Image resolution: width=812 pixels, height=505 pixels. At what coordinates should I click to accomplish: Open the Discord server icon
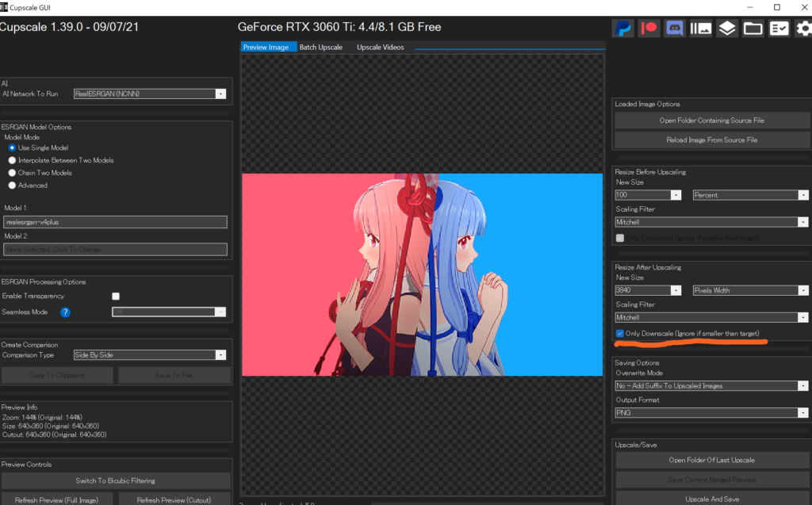click(676, 29)
